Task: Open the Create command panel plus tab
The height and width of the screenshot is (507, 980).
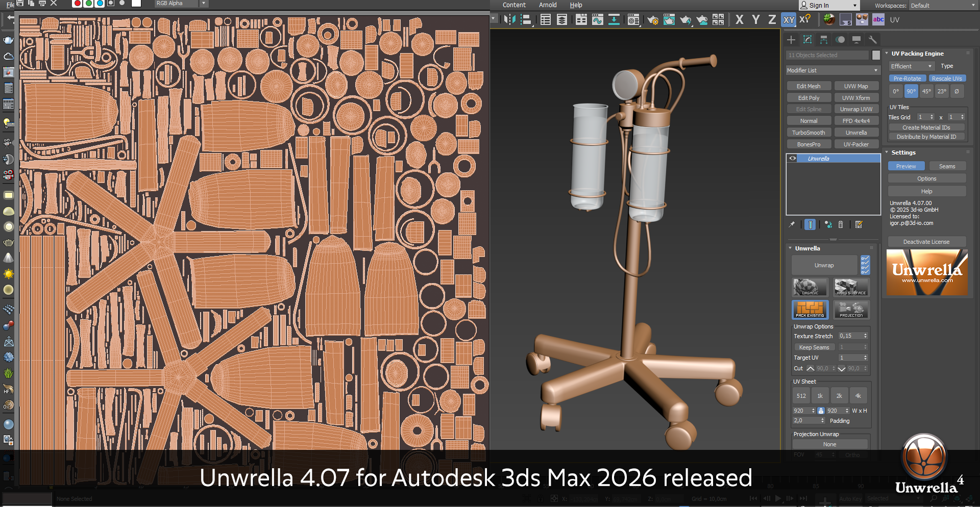Action: pyautogui.click(x=791, y=40)
